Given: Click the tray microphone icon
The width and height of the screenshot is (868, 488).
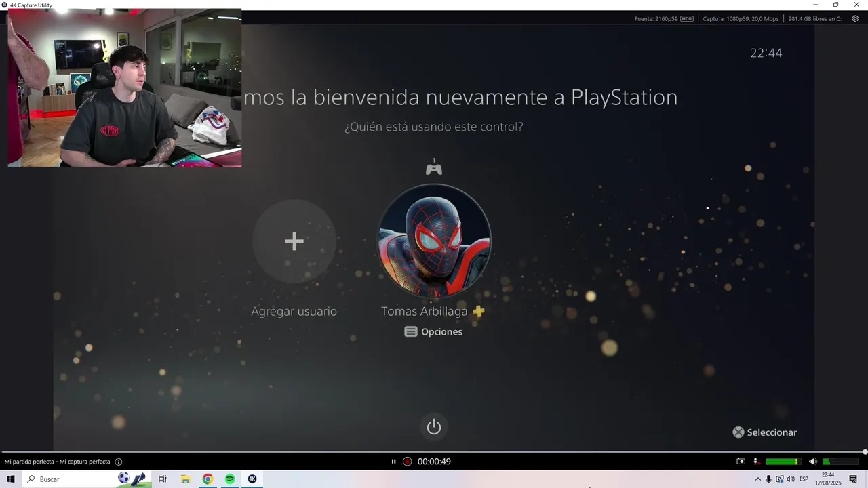Looking at the screenshot, I should (x=769, y=479).
